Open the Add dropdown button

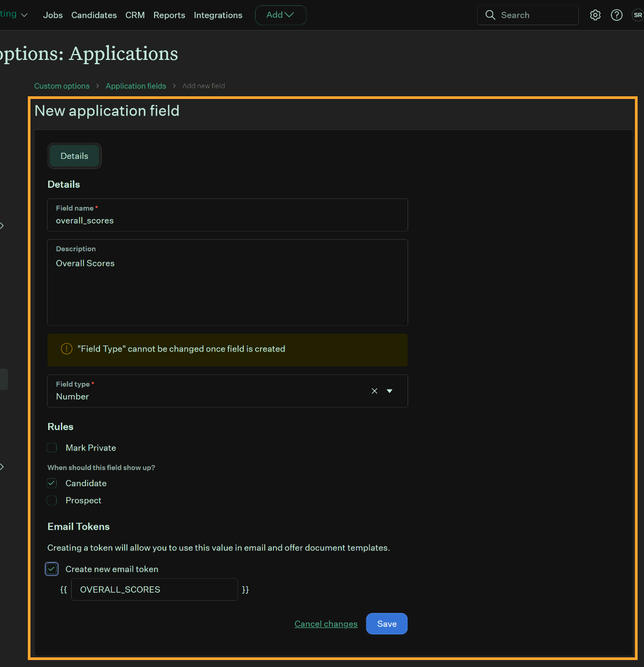point(281,15)
